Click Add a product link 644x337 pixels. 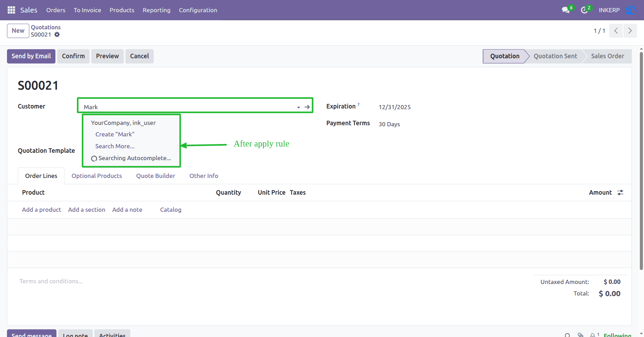(41, 210)
